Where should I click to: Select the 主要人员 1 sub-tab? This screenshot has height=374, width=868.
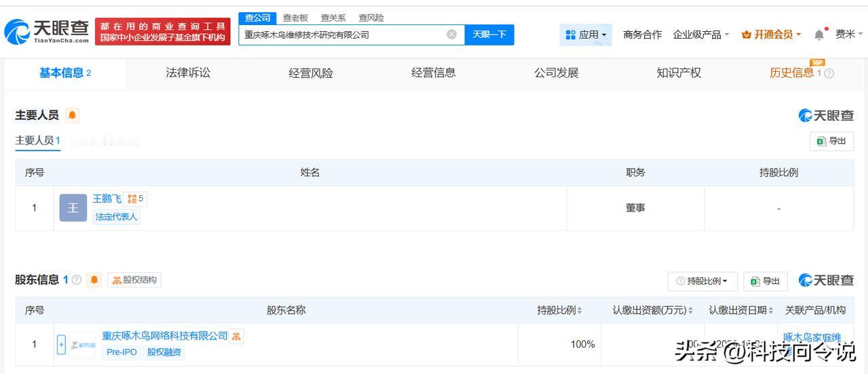click(x=38, y=141)
